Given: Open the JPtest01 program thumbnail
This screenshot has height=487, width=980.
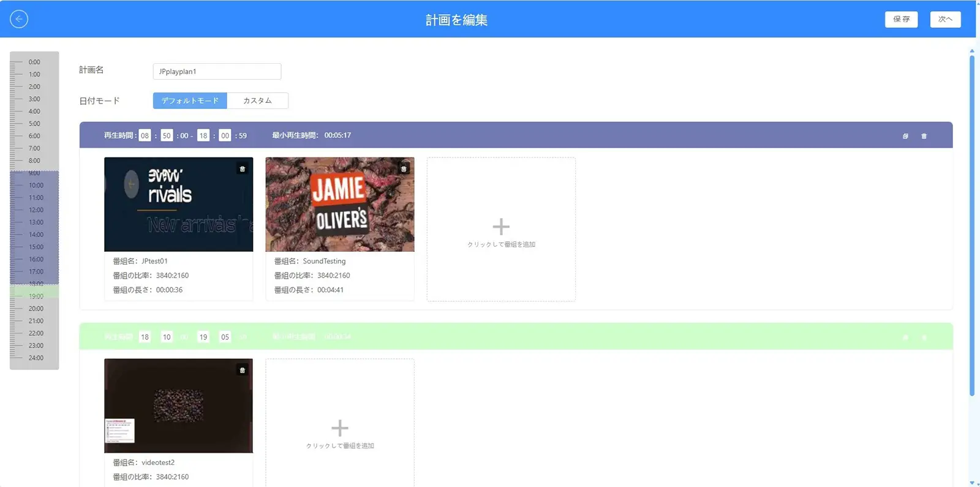Looking at the screenshot, I should (178, 204).
